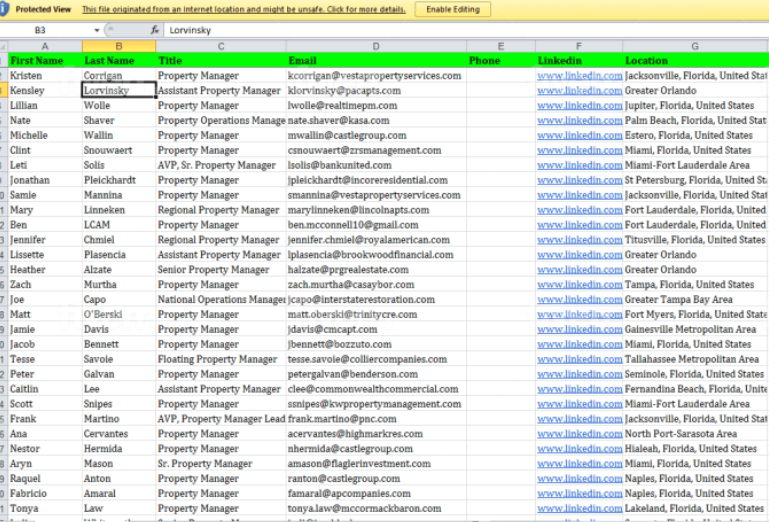Viewport: 769px width, 522px height.
Task: Select the O'Berski last name cell
Action: tap(119, 314)
